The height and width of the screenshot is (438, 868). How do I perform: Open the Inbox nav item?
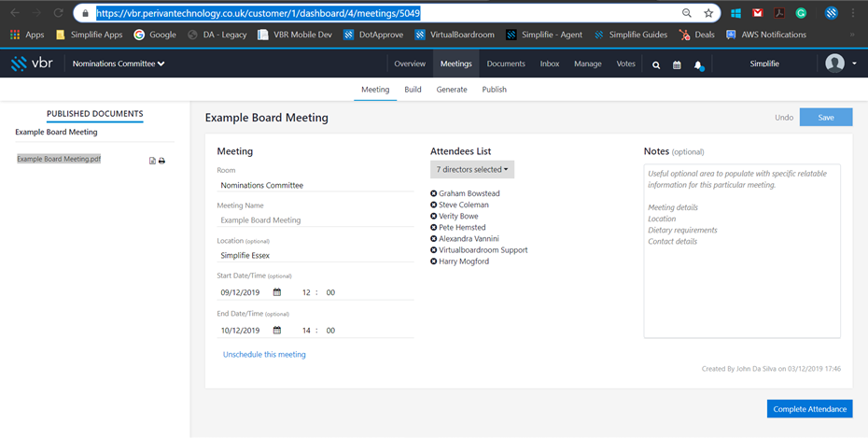[x=550, y=64]
